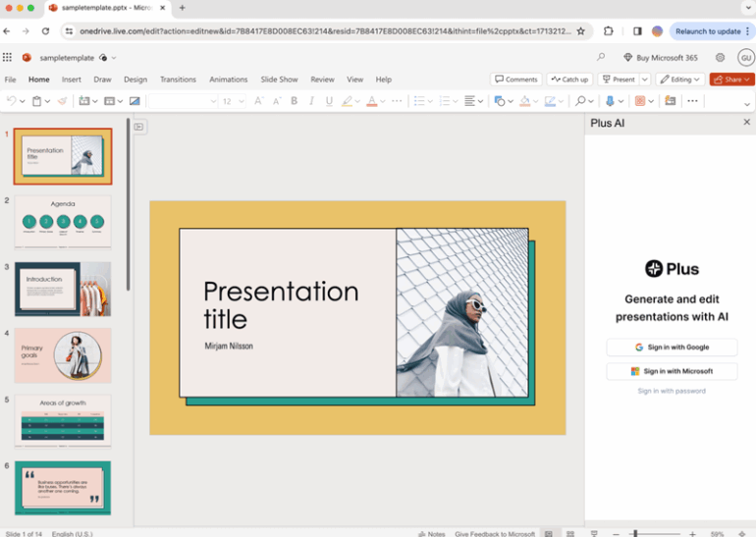
Task: Click Sign in with password link
Action: coord(672,391)
